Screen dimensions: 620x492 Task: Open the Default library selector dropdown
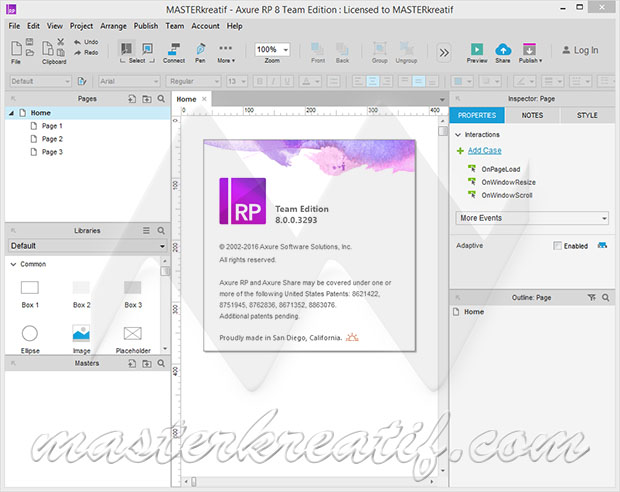click(87, 246)
